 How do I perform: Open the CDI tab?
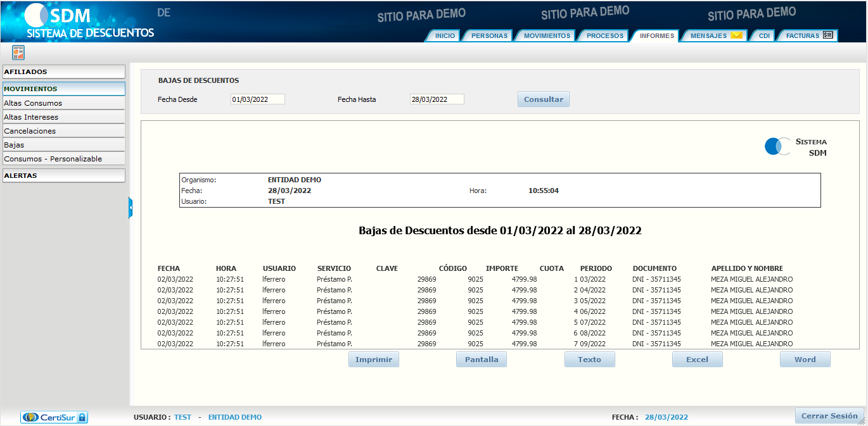764,36
